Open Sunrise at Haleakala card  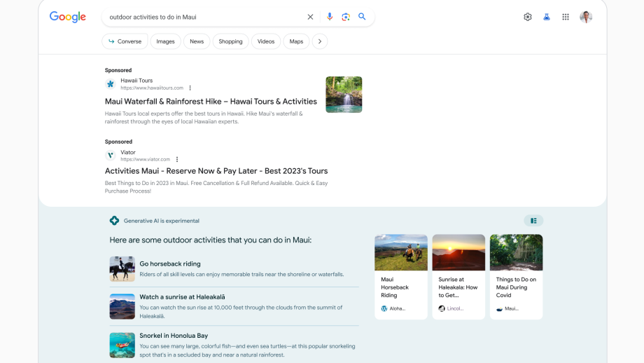(458, 277)
